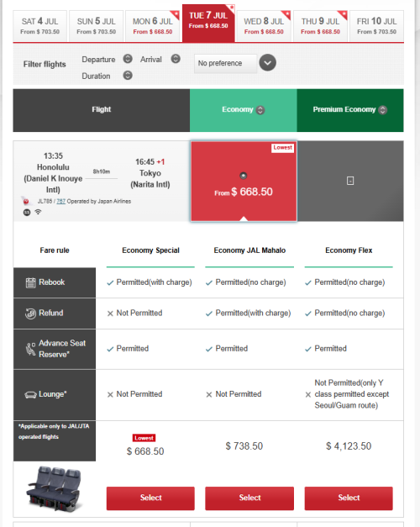420x527 pixels.
Task: Switch to the MON 6 JUL date tab
Action: pos(153,26)
